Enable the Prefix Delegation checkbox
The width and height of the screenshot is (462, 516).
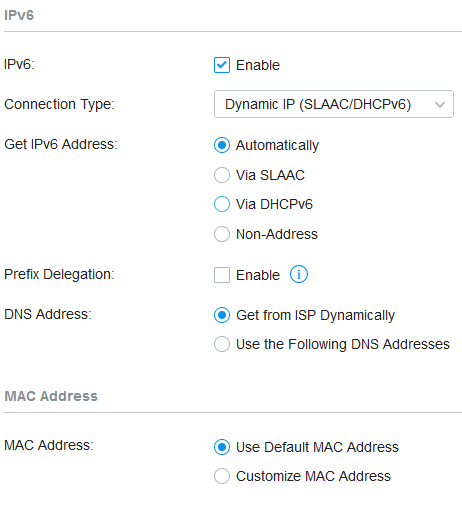point(222,275)
